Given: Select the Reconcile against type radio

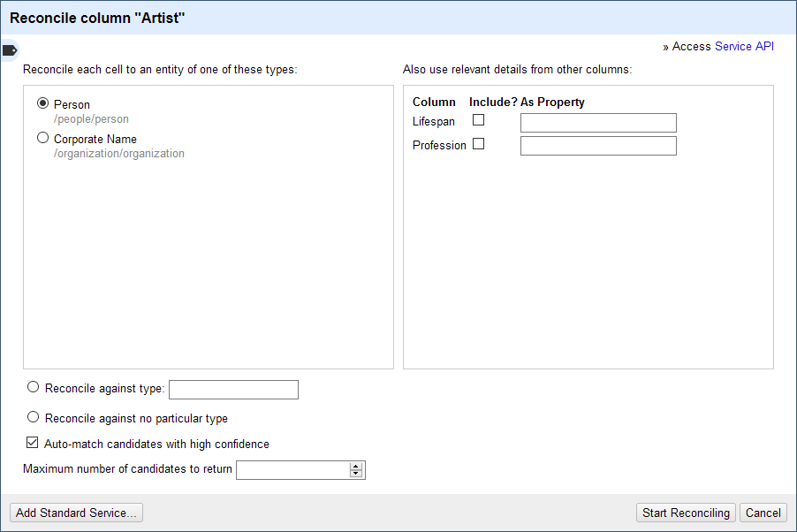Looking at the screenshot, I should click(x=34, y=386).
